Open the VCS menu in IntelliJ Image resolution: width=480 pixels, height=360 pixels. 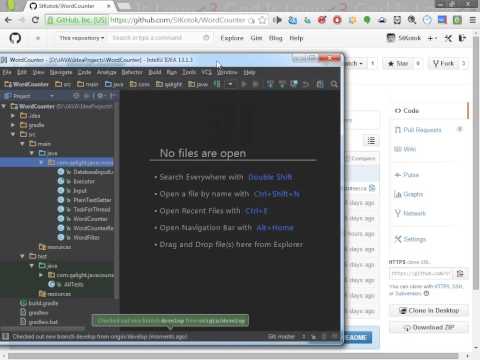click(x=206, y=72)
